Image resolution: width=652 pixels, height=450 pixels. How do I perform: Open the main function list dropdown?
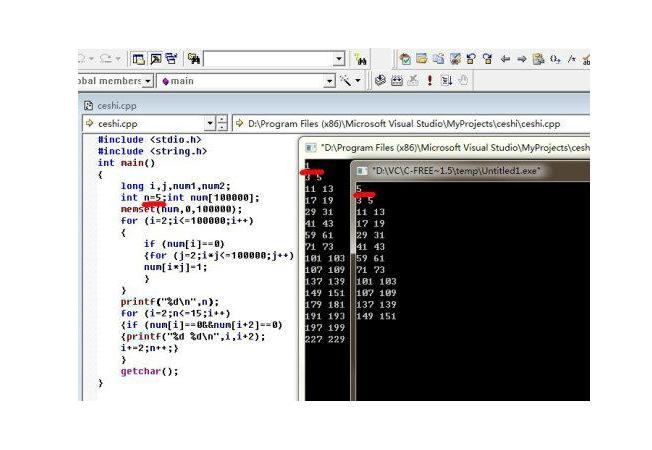[329, 81]
